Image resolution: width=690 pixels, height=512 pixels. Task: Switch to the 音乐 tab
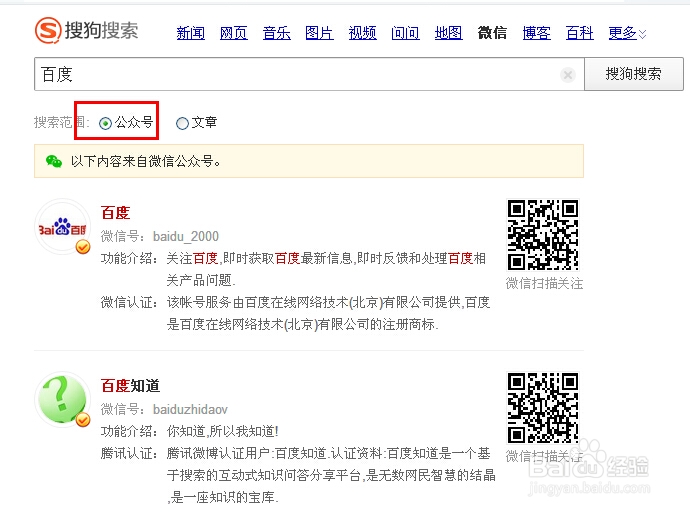pyautogui.click(x=276, y=33)
